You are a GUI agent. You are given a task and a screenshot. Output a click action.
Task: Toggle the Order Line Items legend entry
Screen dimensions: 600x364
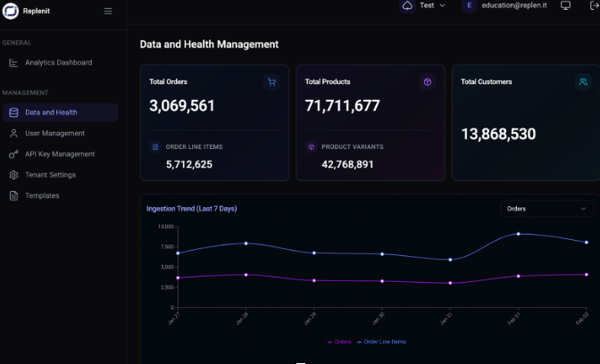point(382,342)
